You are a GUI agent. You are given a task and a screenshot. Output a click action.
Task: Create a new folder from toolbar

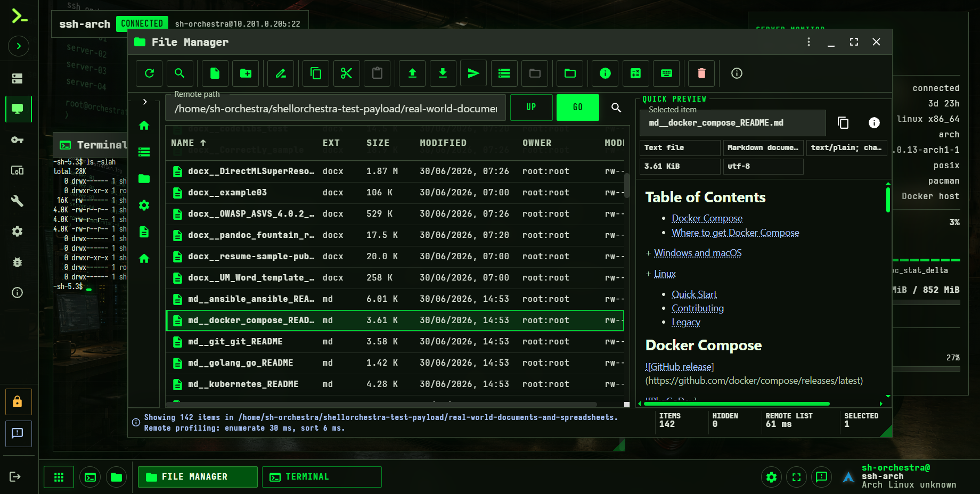pos(246,73)
